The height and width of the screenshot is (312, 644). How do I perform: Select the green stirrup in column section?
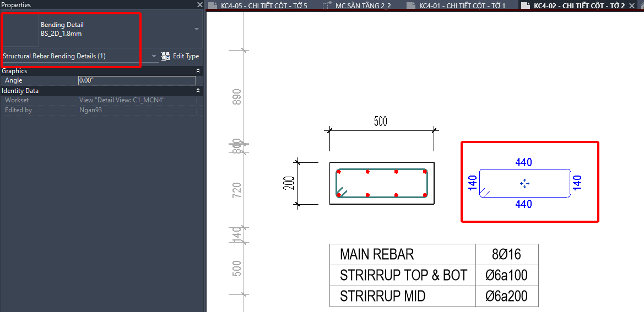click(382, 169)
